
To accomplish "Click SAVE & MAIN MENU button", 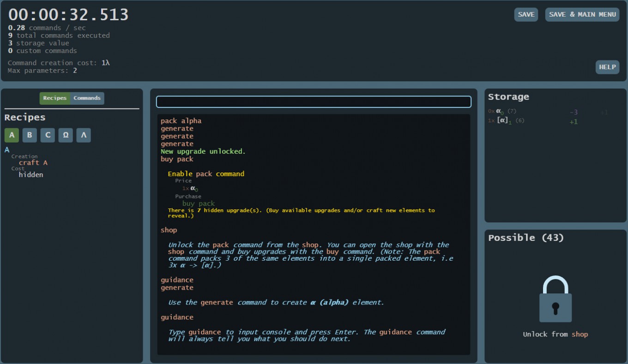I will point(582,14).
